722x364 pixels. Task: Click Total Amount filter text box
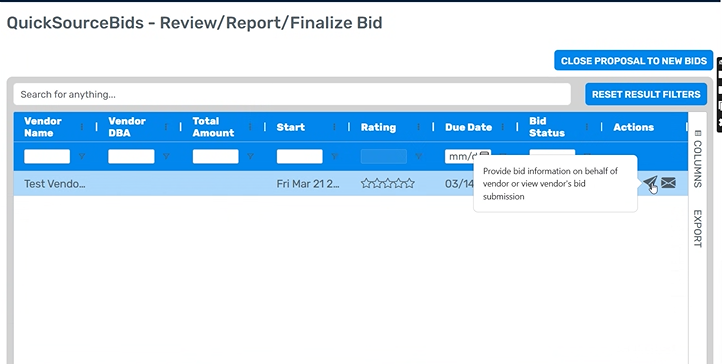coord(215,156)
